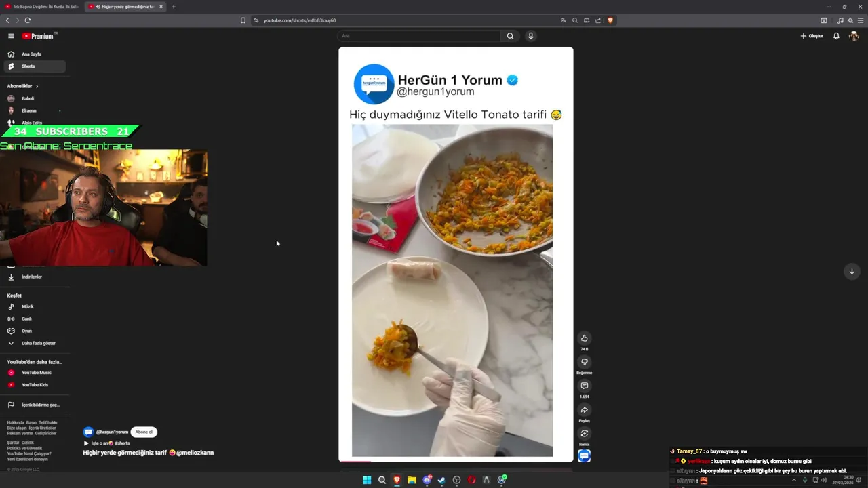Click the Hakkında footer link
This screenshot has width=868, height=488.
pyautogui.click(x=15, y=422)
